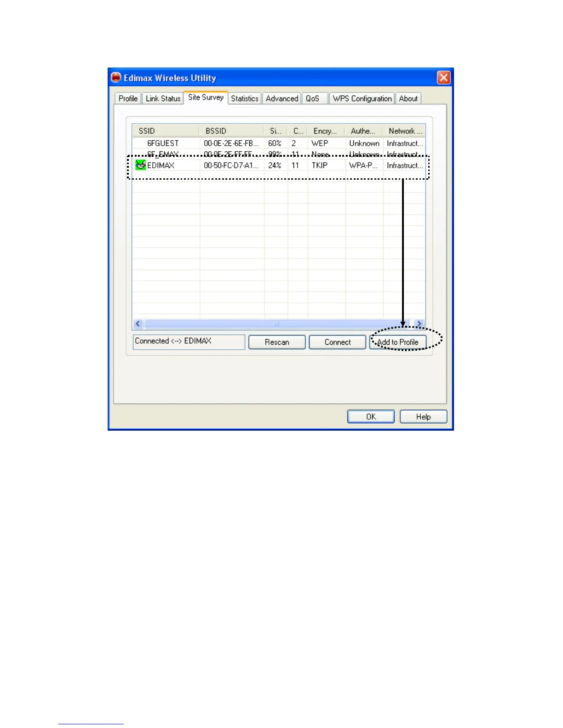Click Unknown authentication in 6FGUEST row

364,143
